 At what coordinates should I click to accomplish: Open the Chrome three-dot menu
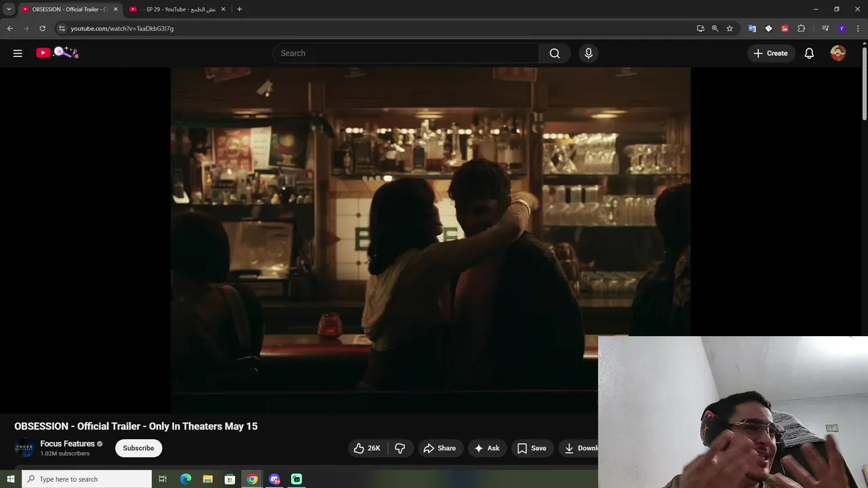858,28
